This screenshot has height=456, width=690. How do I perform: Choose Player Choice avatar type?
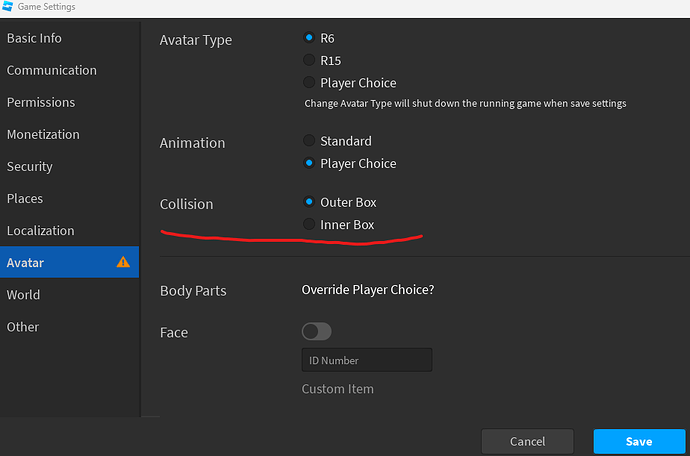point(309,83)
